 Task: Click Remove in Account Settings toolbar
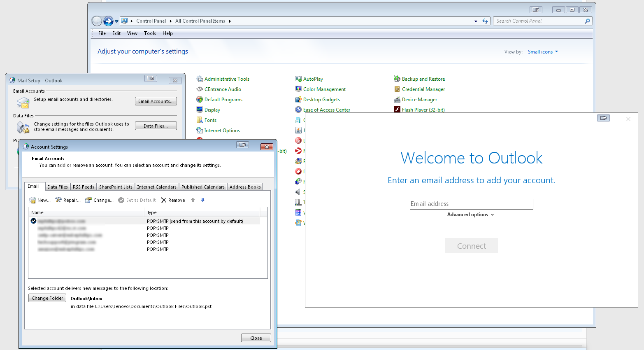click(x=173, y=200)
